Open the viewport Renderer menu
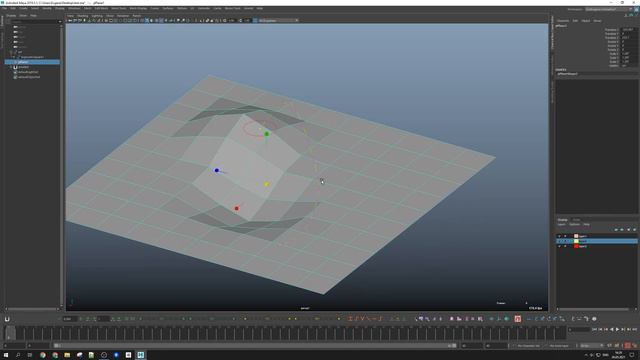The image size is (640, 360). tap(123, 16)
